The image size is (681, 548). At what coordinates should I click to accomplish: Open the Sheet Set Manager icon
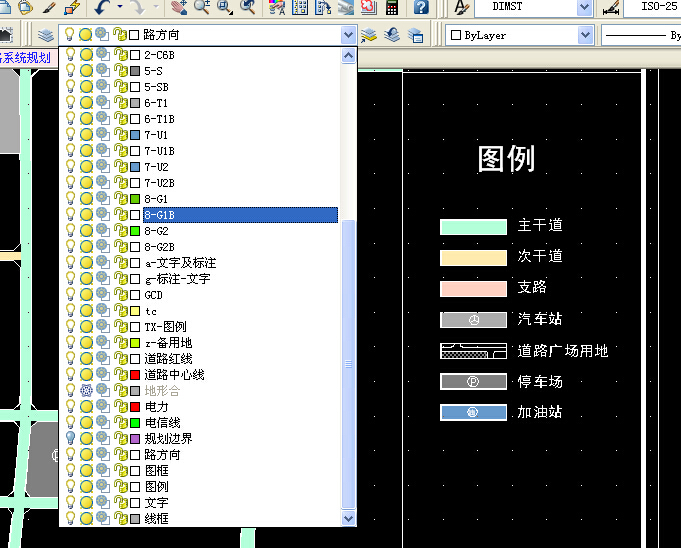(x=346, y=7)
